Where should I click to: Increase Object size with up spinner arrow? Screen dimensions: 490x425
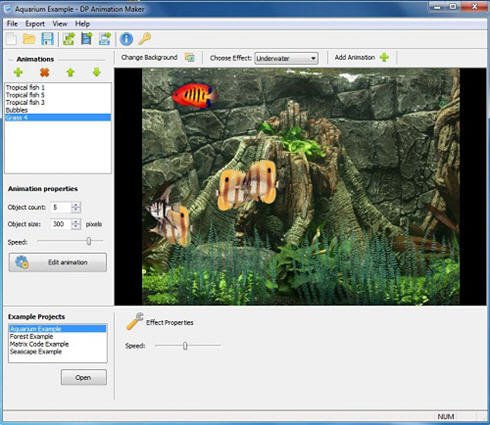click(x=76, y=221)
